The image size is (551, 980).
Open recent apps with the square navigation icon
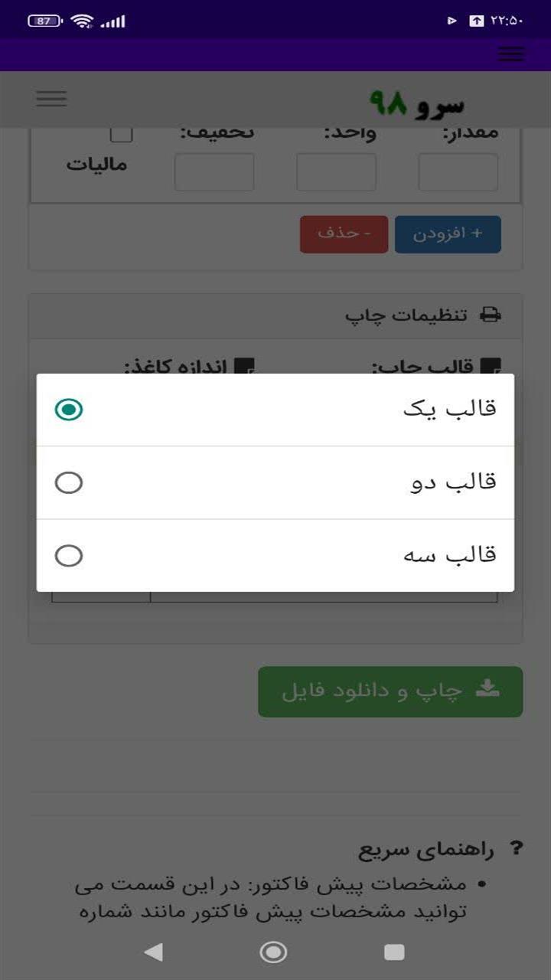pos(394,953)
